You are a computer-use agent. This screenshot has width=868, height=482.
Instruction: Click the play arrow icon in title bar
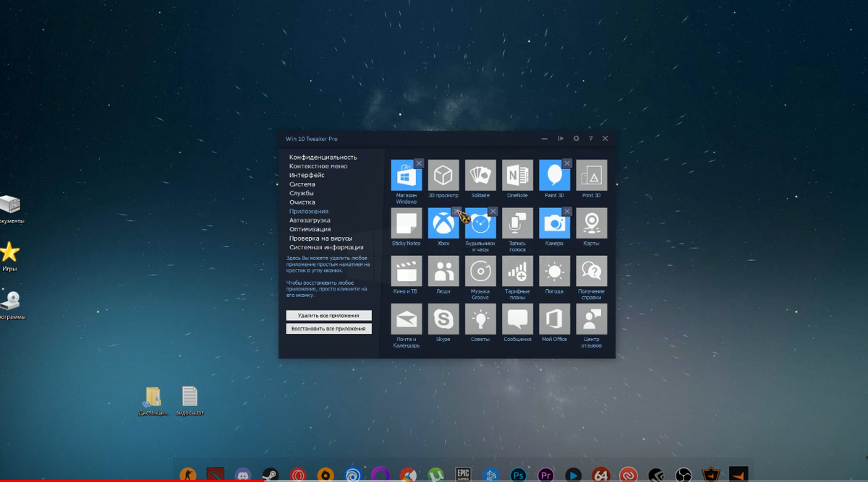(x=561, y=139)
